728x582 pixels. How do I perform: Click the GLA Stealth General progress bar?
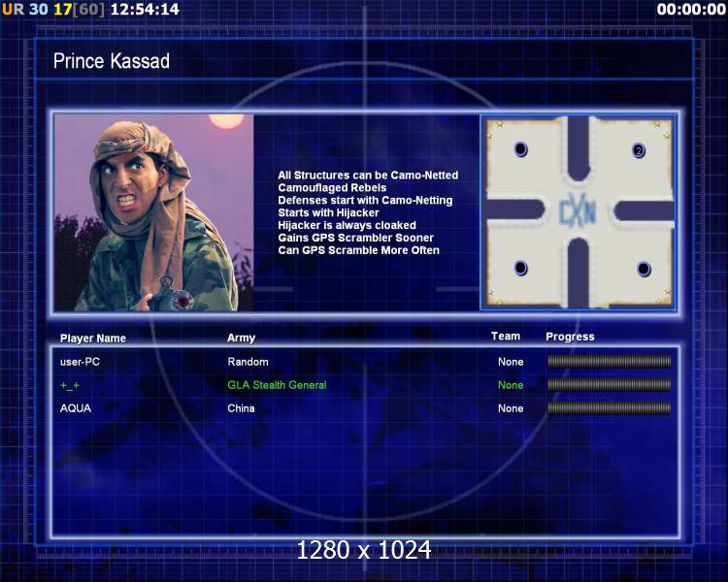pyautogui.click(x=610, y=384)
